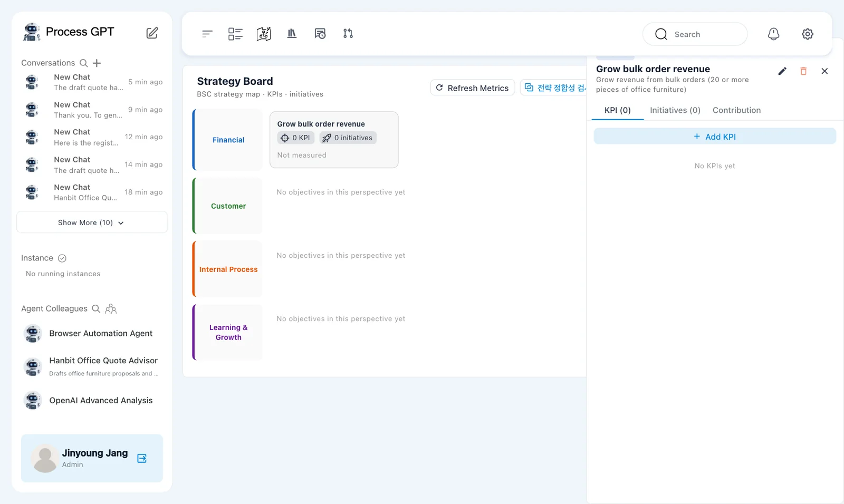
Task: Log out using the exit icon
Action: (x=142, y=458)
